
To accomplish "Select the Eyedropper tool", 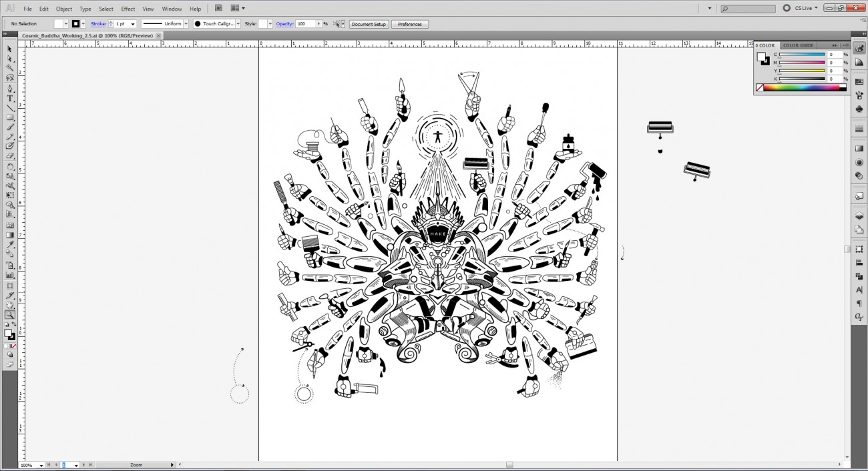I will coord(10,245).
